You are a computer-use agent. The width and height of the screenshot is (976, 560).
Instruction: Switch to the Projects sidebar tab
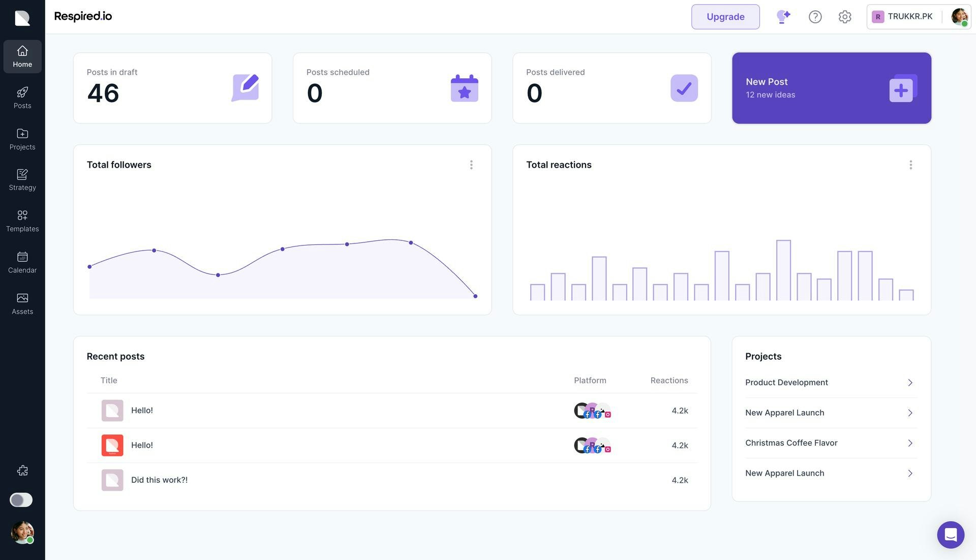tap(22, 139)
